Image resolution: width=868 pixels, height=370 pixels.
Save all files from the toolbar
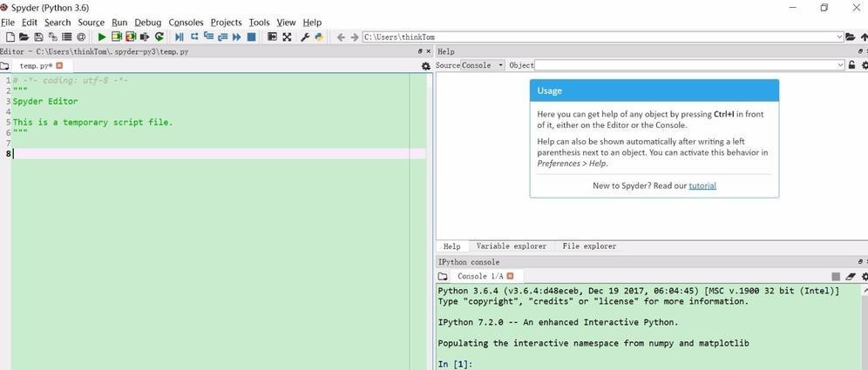53,37
